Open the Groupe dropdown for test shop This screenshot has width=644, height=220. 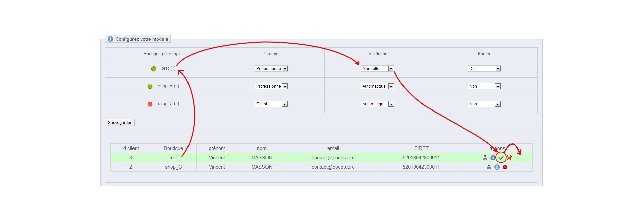pos(271,69)
